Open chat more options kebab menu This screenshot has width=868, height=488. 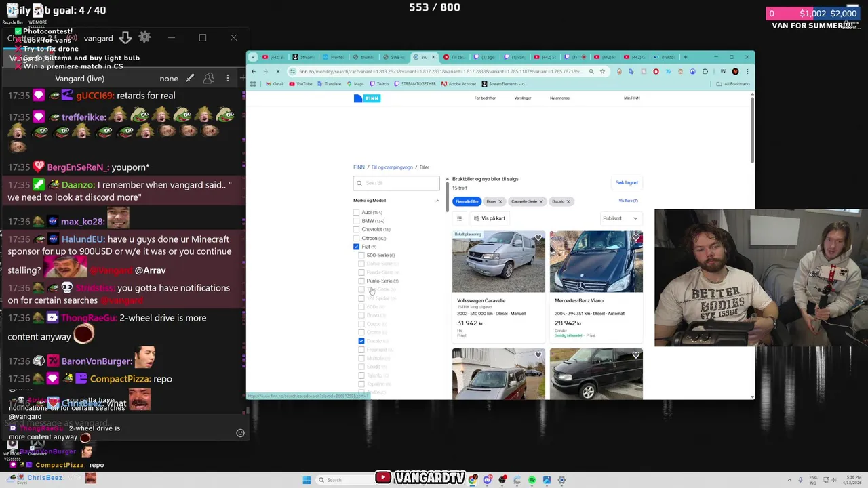[228, 79]
